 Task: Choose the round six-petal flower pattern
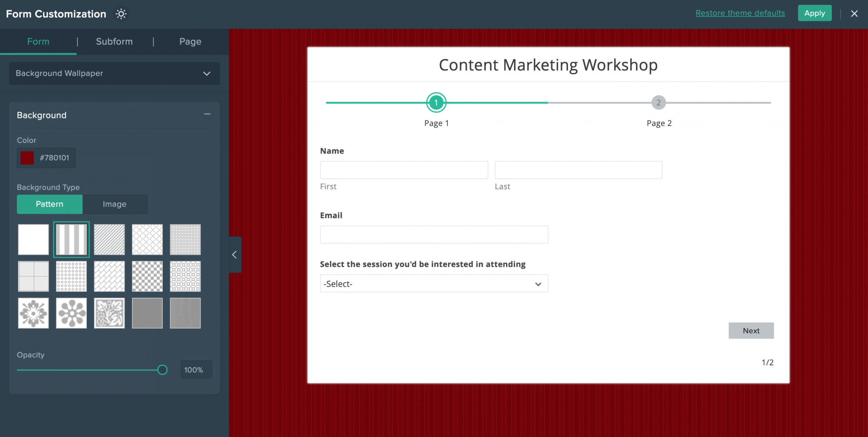tap(71, 313)
